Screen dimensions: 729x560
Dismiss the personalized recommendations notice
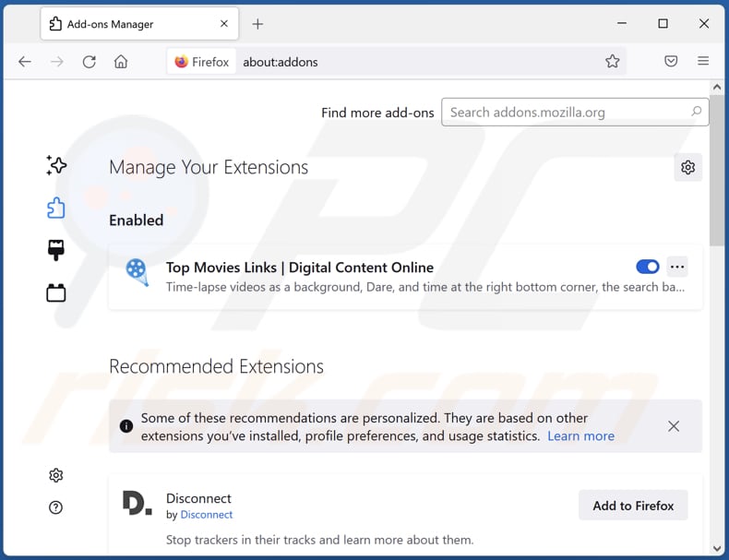(674, 426)
